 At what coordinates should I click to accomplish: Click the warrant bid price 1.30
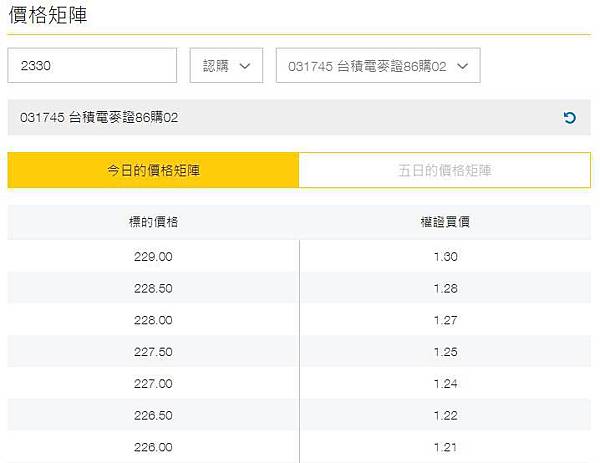[445, 256]
